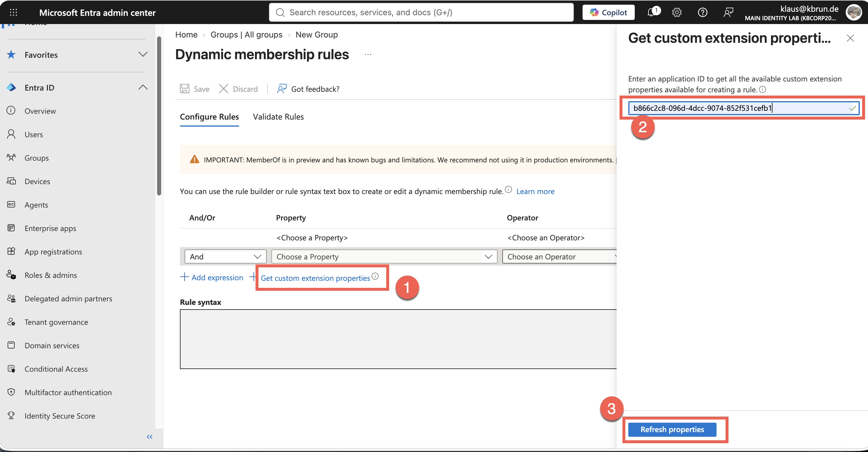
Task: Close the custom extension properties panel
Action: (x=850, y=38)
